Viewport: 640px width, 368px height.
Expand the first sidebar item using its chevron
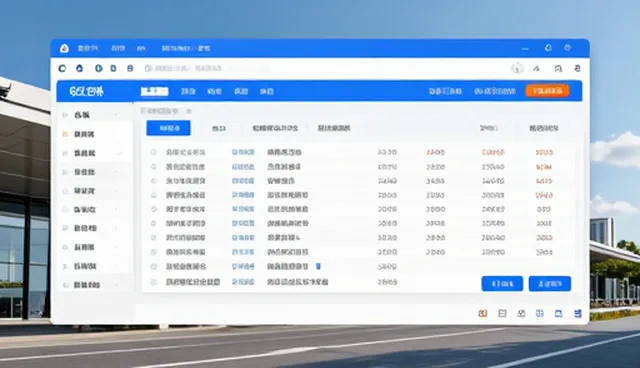click(116, 115)
